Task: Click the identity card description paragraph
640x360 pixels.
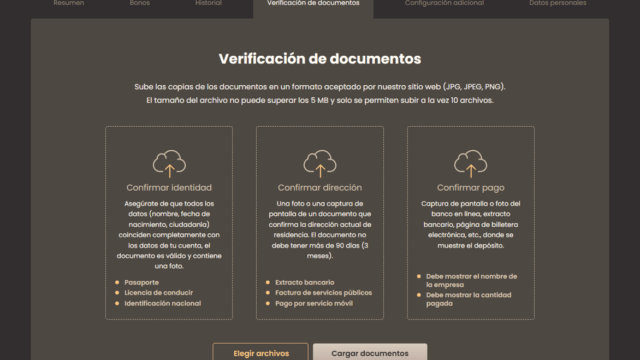Action: click(169, 235)
